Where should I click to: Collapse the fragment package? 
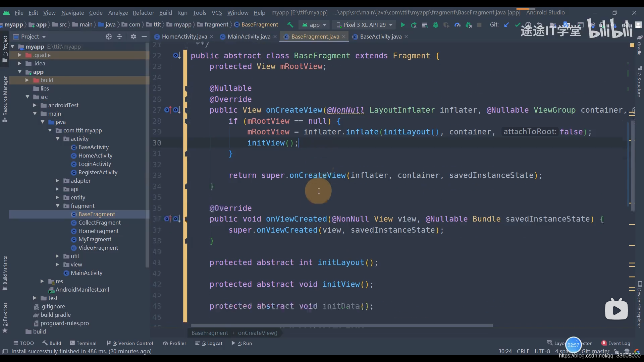click(57, 206)
